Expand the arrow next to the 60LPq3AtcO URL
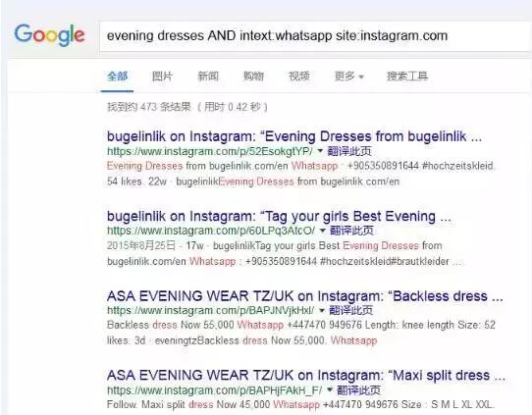Image resolution: width=532 pixels, height=415 pixels. [323, 231]
